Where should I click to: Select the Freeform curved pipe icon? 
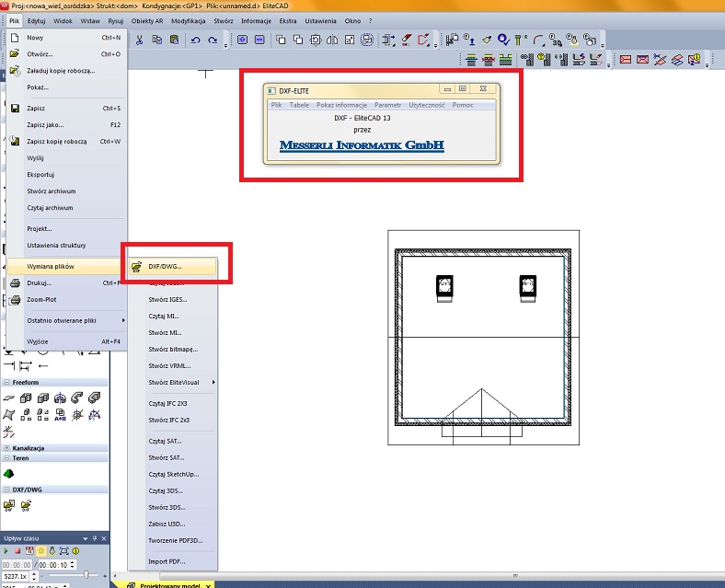pos(77,398)
